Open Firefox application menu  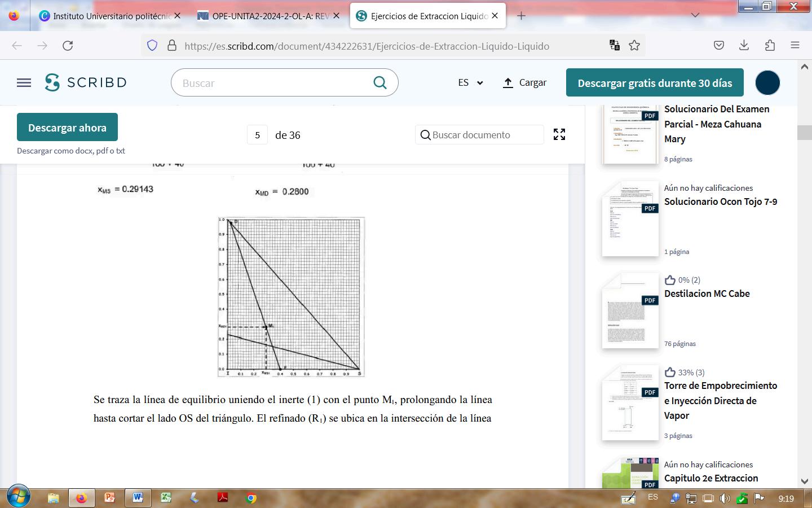(795, 46)
